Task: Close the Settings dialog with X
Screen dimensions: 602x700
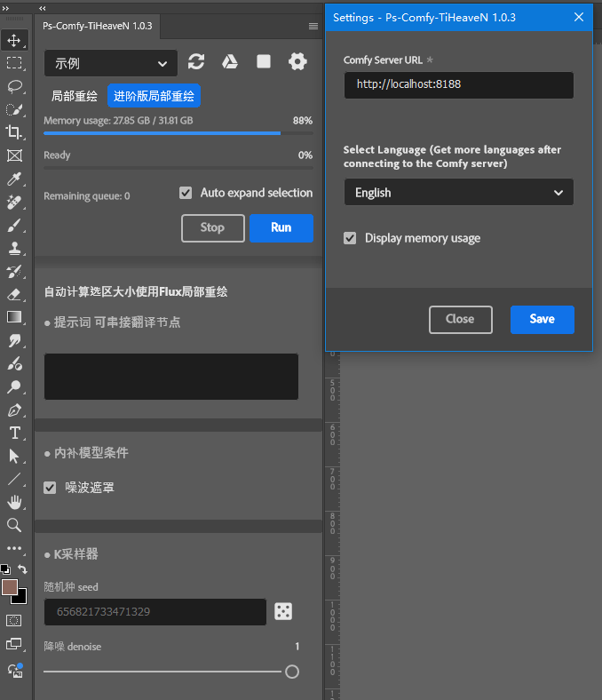Action: [x=579, y=18]
